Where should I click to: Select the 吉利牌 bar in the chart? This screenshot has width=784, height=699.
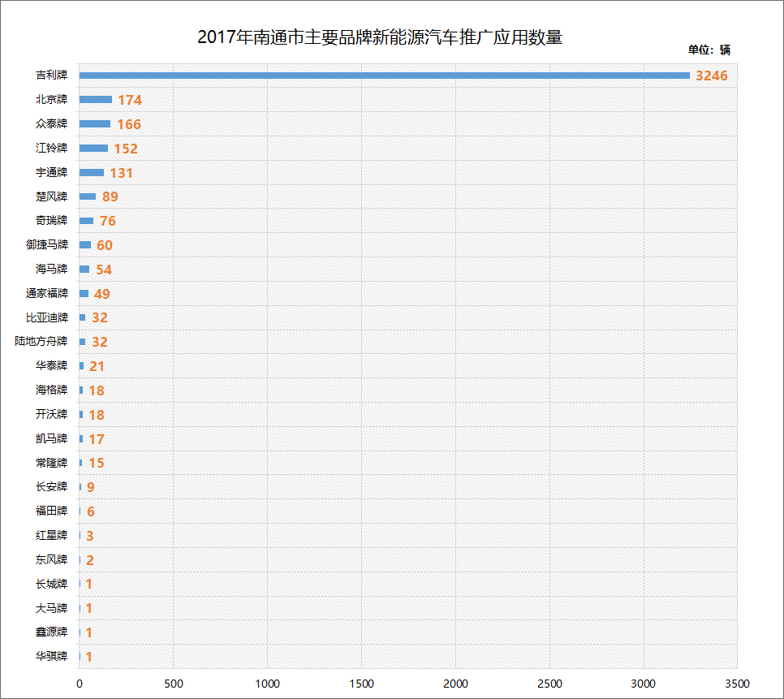[x=384, y=76]
